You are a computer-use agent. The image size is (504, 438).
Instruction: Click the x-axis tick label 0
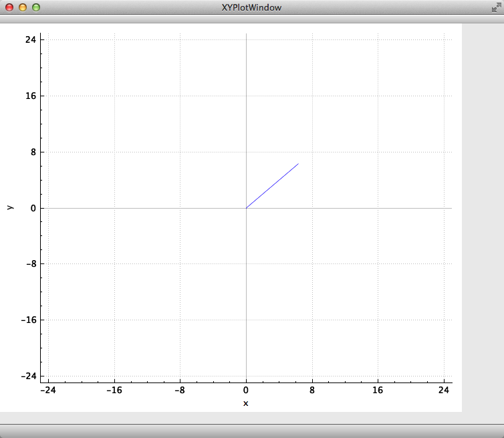(x=246, y=390)
